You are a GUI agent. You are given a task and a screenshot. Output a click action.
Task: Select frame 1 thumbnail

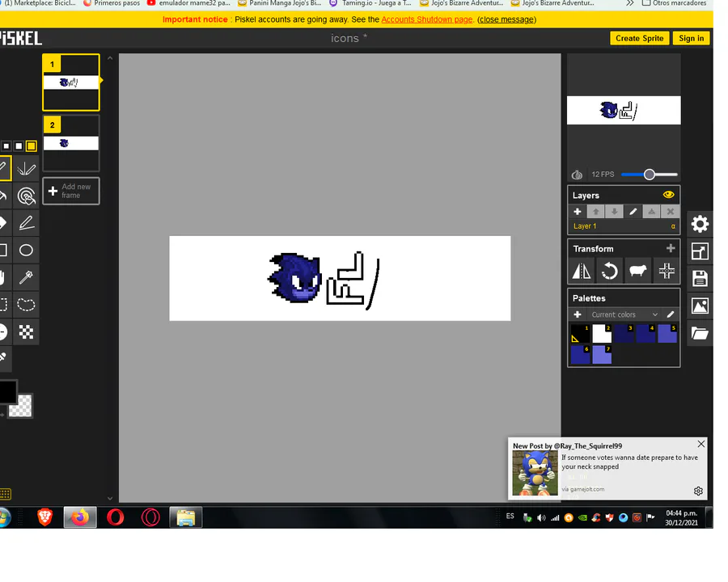(71, 82)
